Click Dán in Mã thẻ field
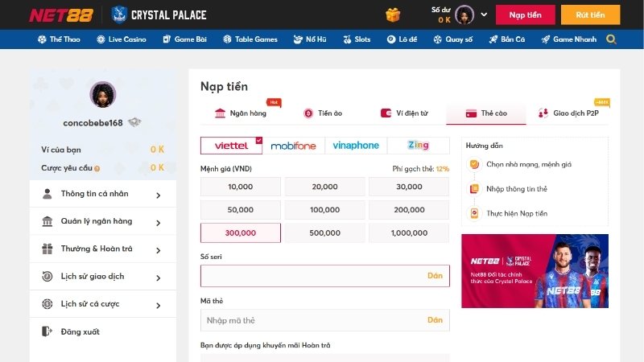 [435, 319]
